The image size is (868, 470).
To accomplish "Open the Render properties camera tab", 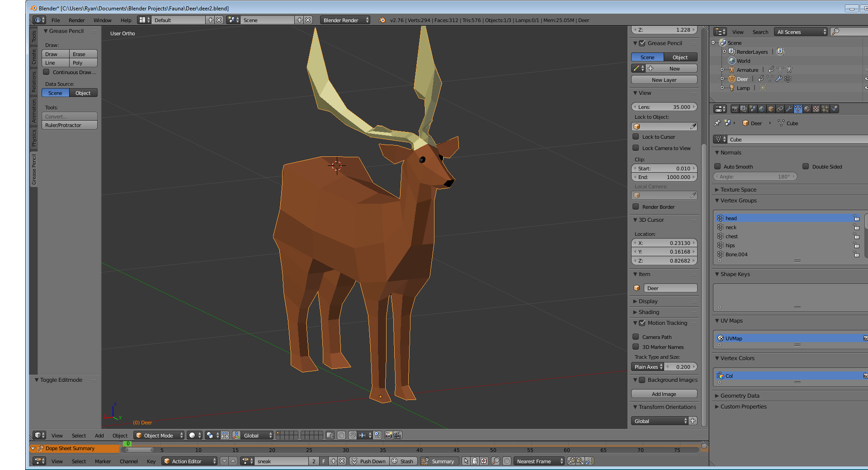I will [735, 109].
